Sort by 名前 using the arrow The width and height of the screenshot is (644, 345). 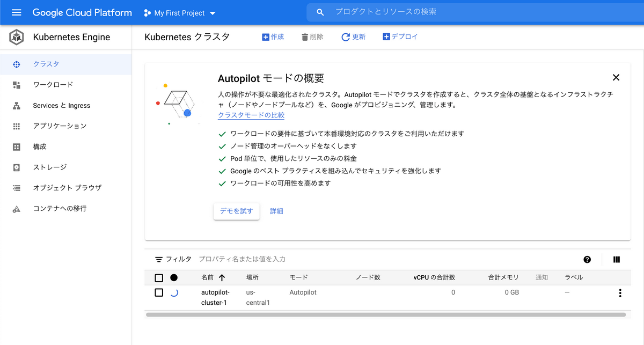coord(222,278)
